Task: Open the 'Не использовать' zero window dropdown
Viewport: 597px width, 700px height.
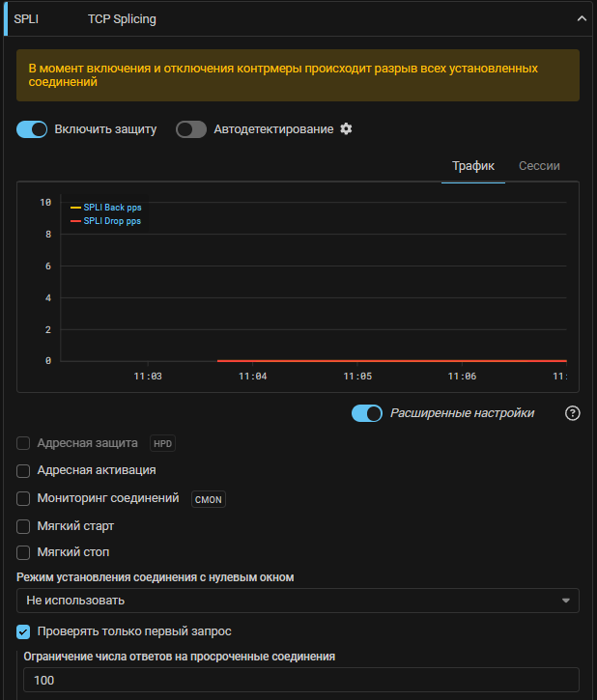Action: coord(298,601)
